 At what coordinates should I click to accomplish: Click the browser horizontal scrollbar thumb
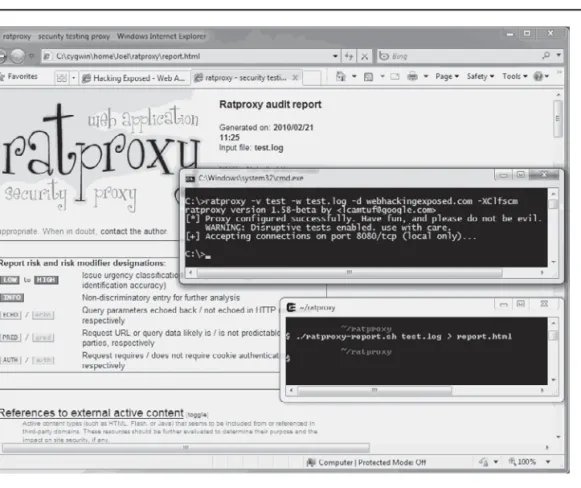pos(186,448)
